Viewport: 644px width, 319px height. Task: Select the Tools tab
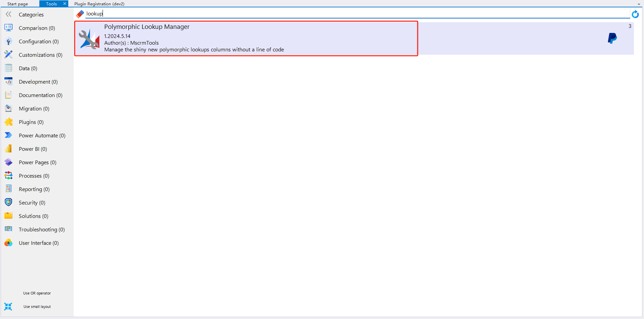click(51, 4)
